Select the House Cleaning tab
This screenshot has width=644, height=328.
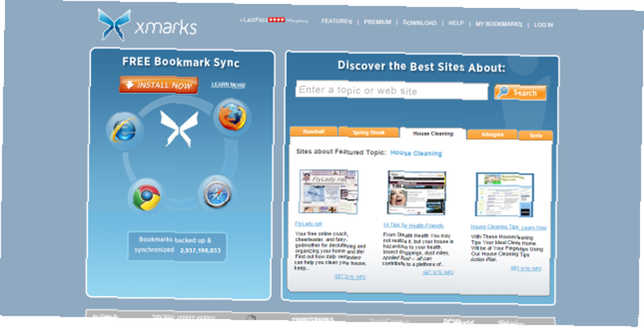point(433,134)
